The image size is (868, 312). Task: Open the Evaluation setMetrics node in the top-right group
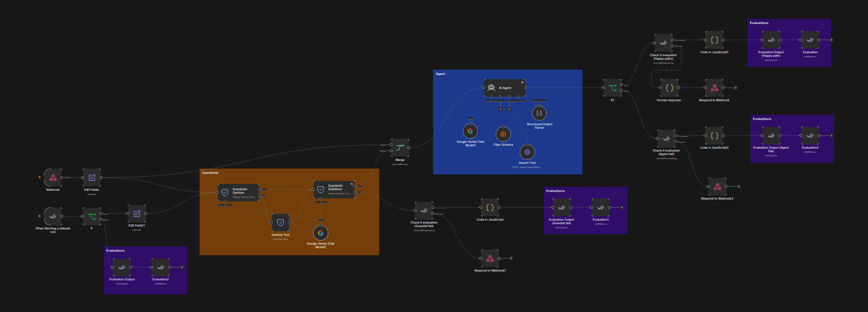coord(810,40)
